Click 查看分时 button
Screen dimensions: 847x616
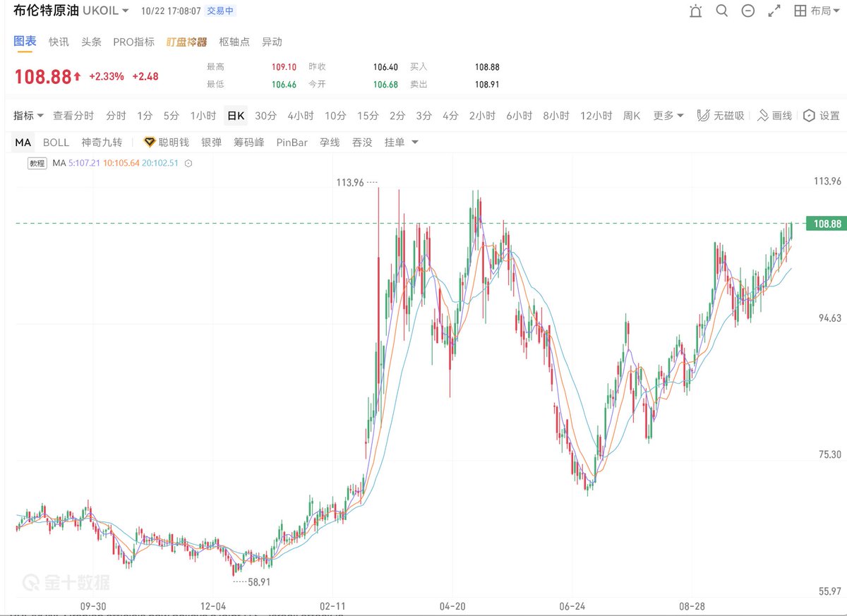[x=73, y=116]
